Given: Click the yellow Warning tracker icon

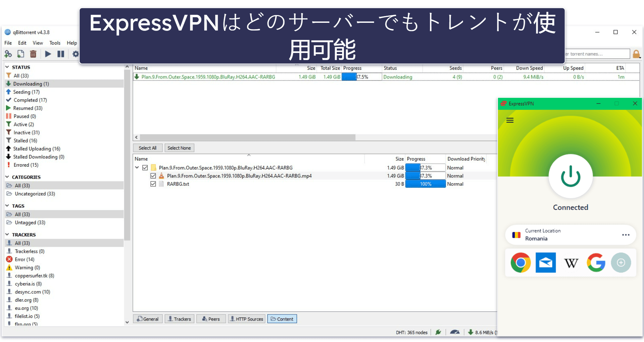Looking at the screenshot, I should click(x=9, y=268).
